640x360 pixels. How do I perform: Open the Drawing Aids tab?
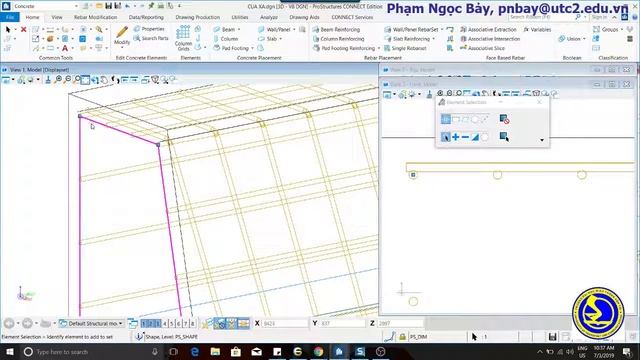point(304,17)
